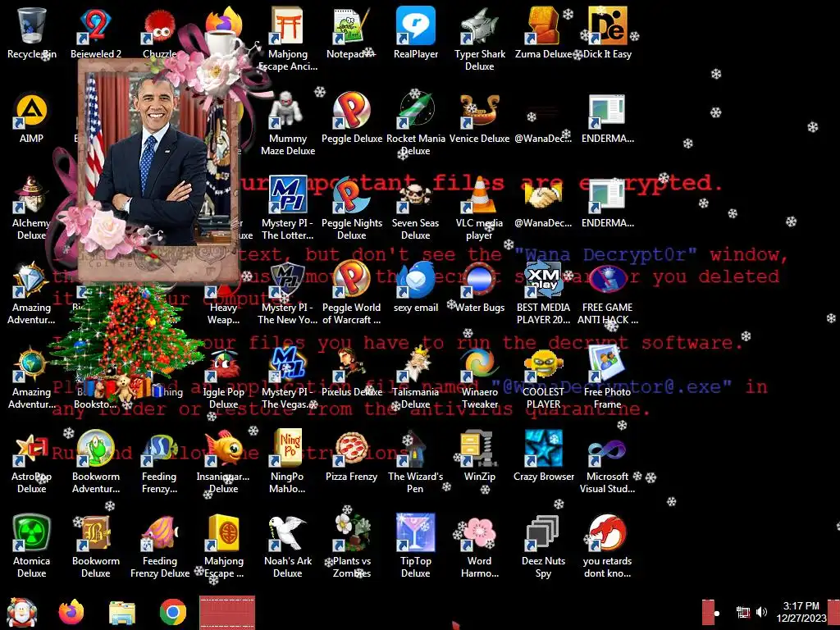Launch Mahjong Escape Ancient shortcut at top
Viewport: 840px width, 630px height.
(x=288, y=39)
